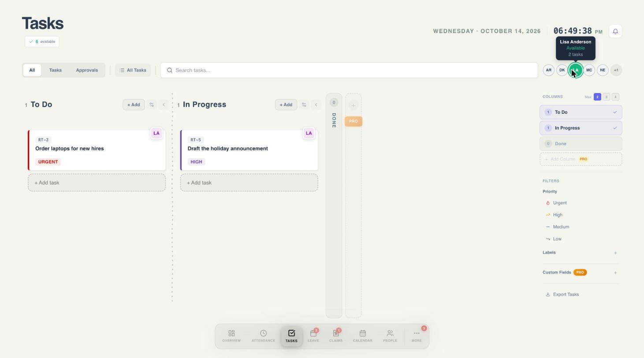
Task: Switch to the Tasks tab
Action: point(56,70)
